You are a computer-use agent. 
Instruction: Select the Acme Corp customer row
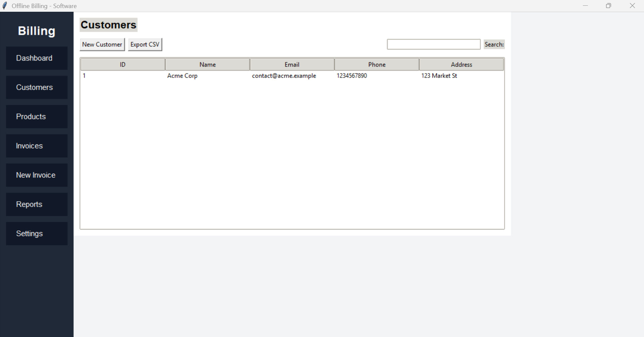point(182,76)
